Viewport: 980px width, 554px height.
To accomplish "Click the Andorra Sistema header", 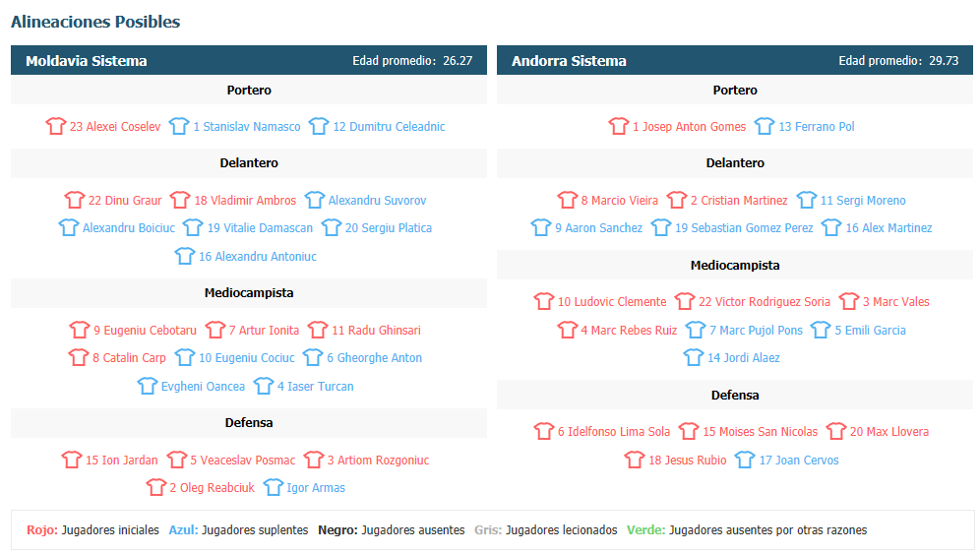I will pyautogui.click(x=569, y=61).
